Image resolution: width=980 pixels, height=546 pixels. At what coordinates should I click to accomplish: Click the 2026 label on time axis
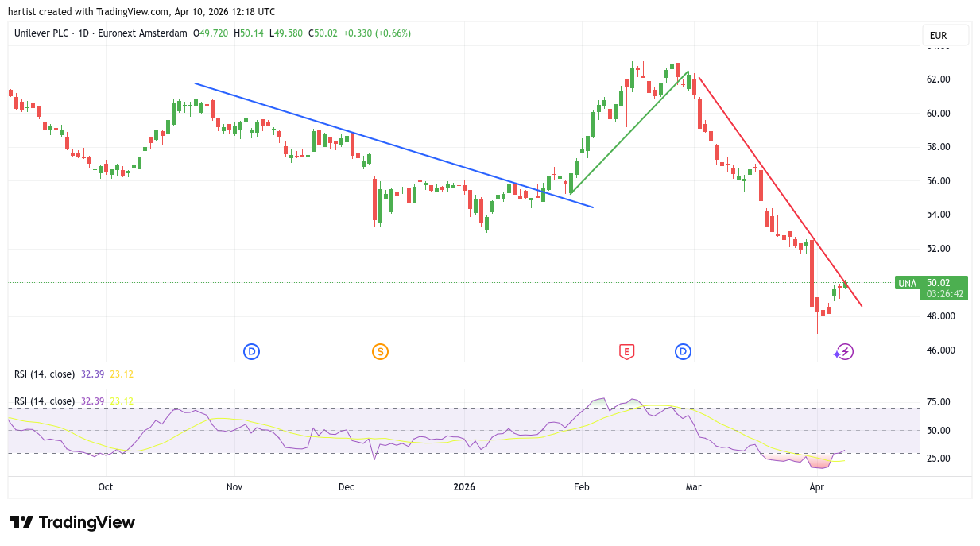[x=463, y=486]
